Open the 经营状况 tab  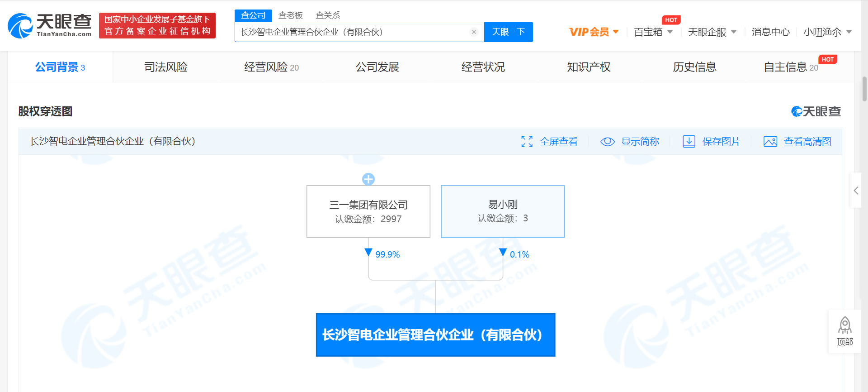483,67
